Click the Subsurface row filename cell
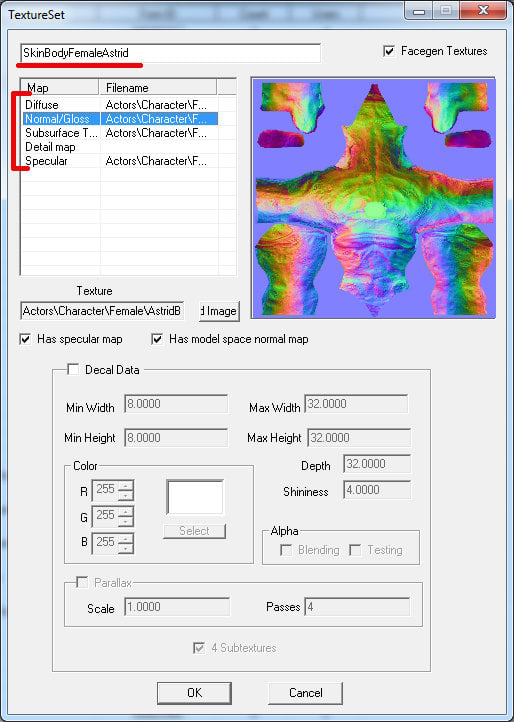 [x=159, y=133]
